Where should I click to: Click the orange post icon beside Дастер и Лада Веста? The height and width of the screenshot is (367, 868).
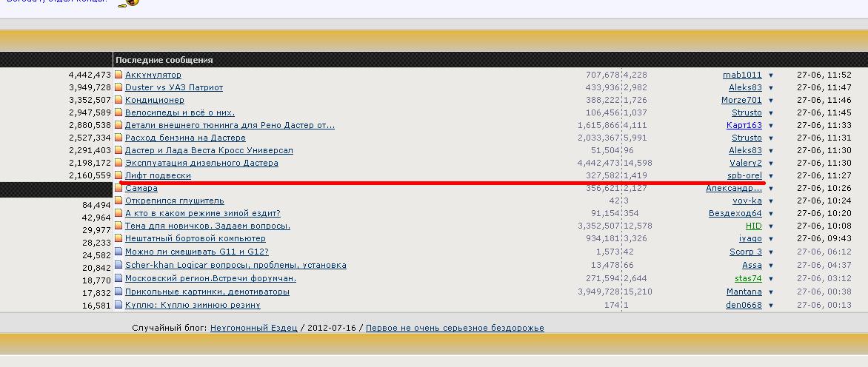coord(118,150)
